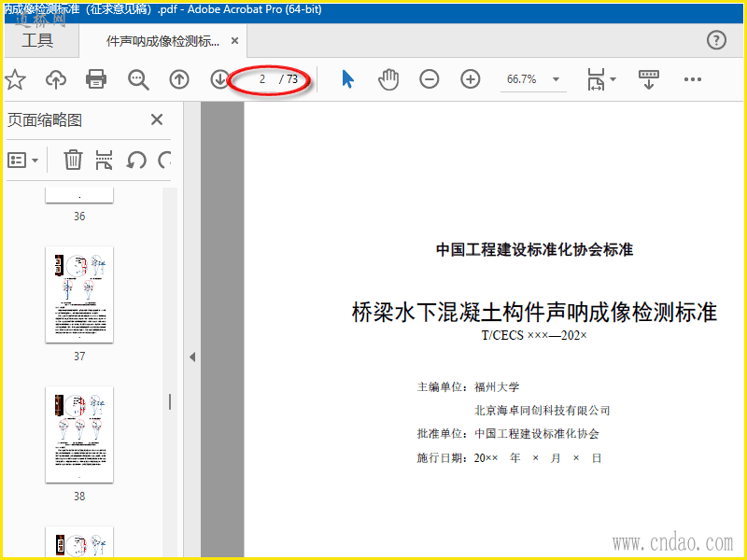747x560 pixels.
Task: Choose the selection arrow tool
Action: (347, 79)
